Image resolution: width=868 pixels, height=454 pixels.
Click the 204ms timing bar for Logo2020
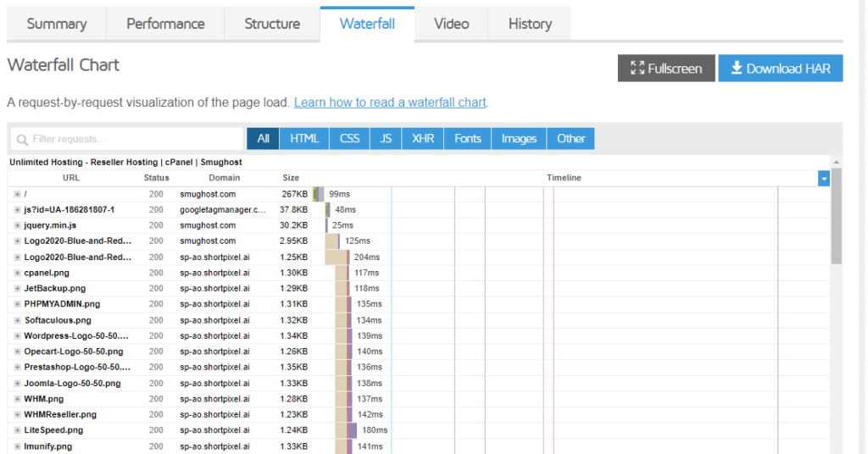(x=337, y=257)
